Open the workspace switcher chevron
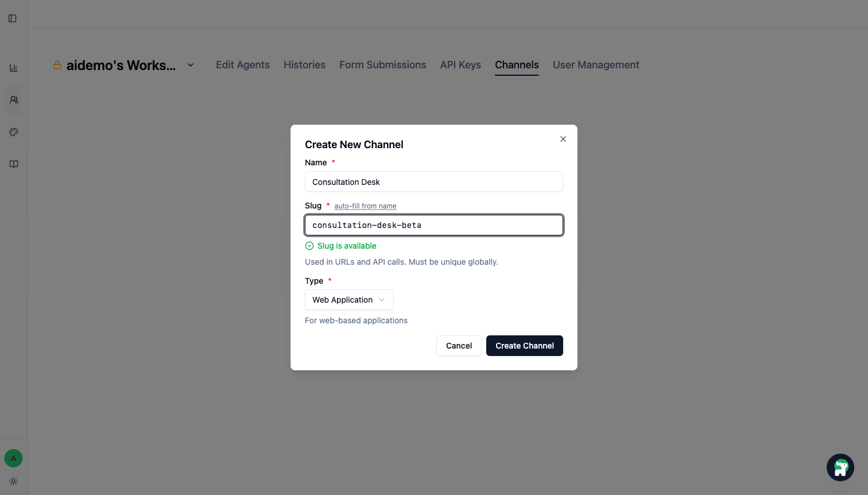Image resolution: width=868 pixels, height=495 pixels. coord(190,65)
